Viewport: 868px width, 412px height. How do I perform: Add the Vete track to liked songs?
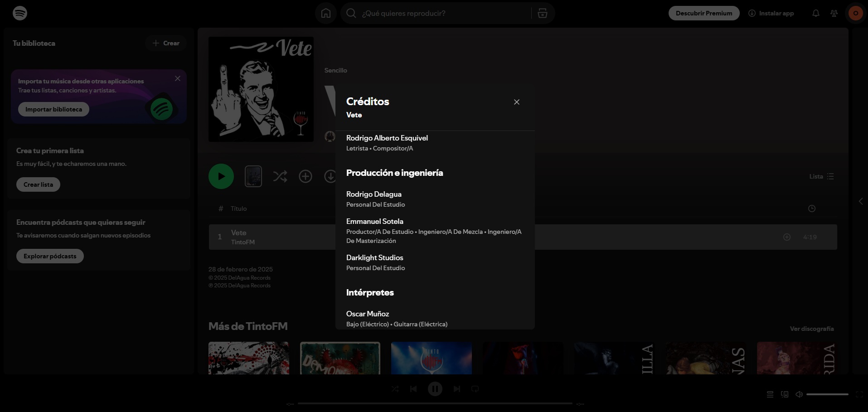tap(787, 237)
